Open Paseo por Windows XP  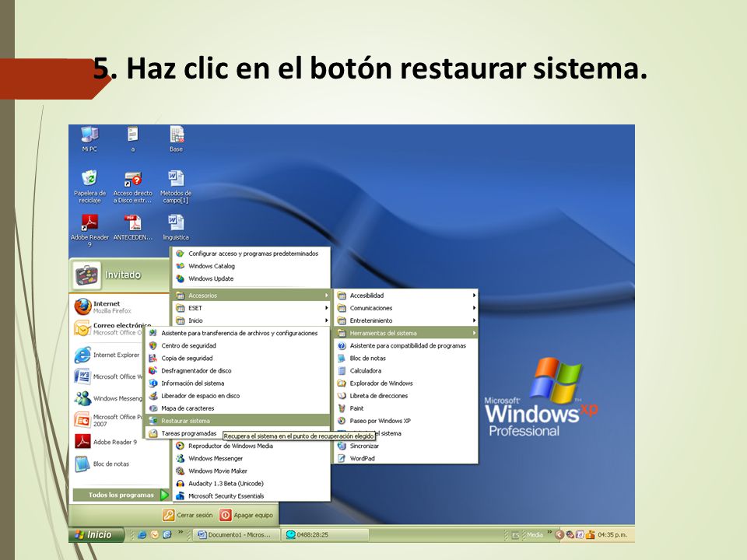(x=406, y=421)
